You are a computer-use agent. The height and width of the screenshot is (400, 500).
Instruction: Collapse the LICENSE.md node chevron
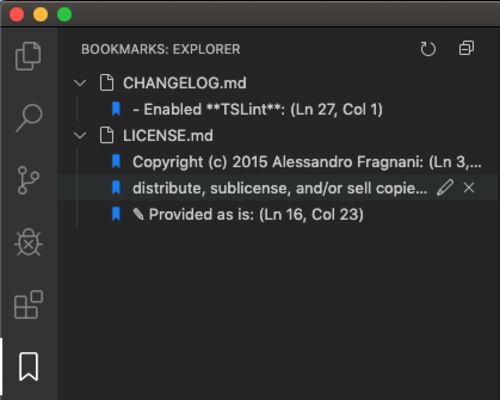[80, 136]
